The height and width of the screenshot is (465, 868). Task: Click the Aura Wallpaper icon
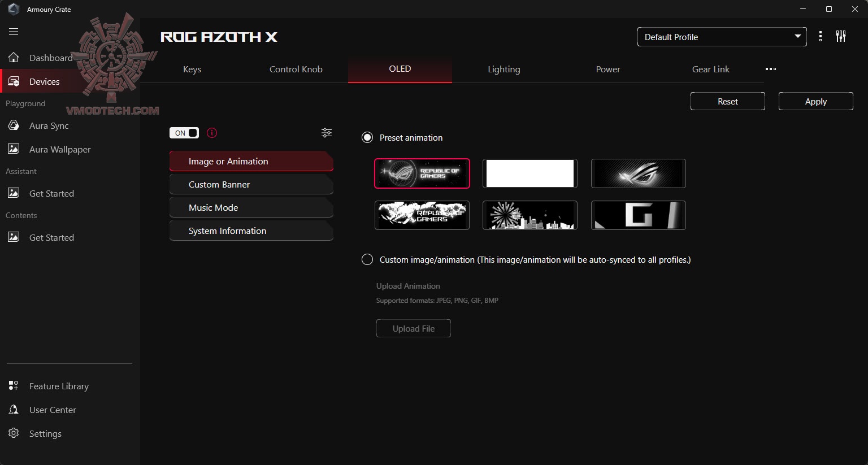pyautogui.click(x=14, y=149)
